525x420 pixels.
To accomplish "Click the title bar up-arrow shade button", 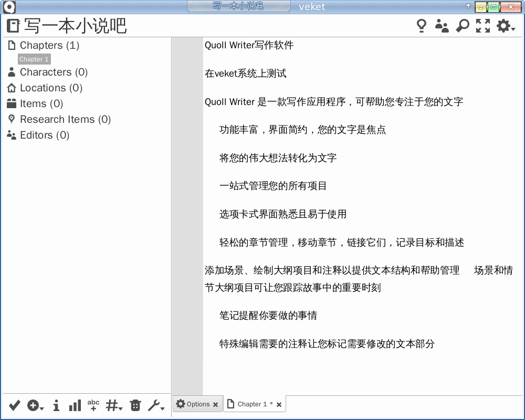I will click(468, 6).
